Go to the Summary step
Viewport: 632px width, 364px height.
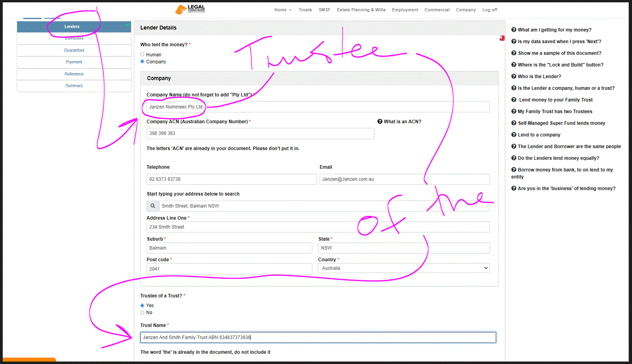(74, 86)
